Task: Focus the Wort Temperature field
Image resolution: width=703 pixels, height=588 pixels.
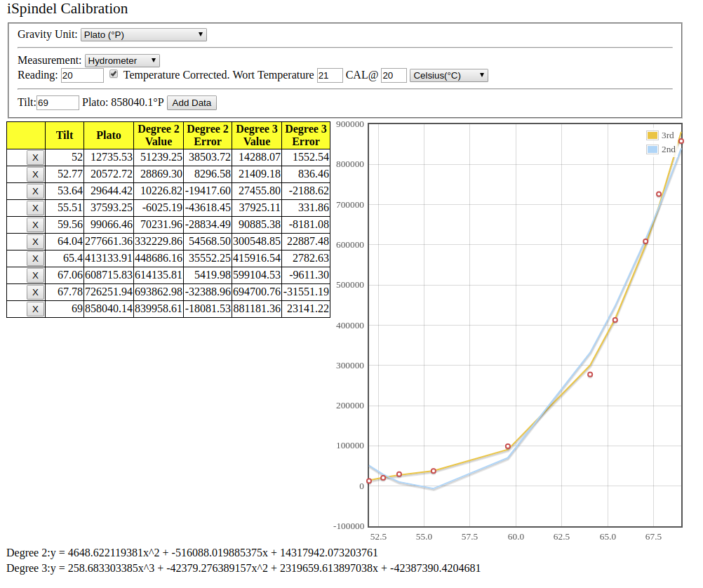Action: (330, 75)
